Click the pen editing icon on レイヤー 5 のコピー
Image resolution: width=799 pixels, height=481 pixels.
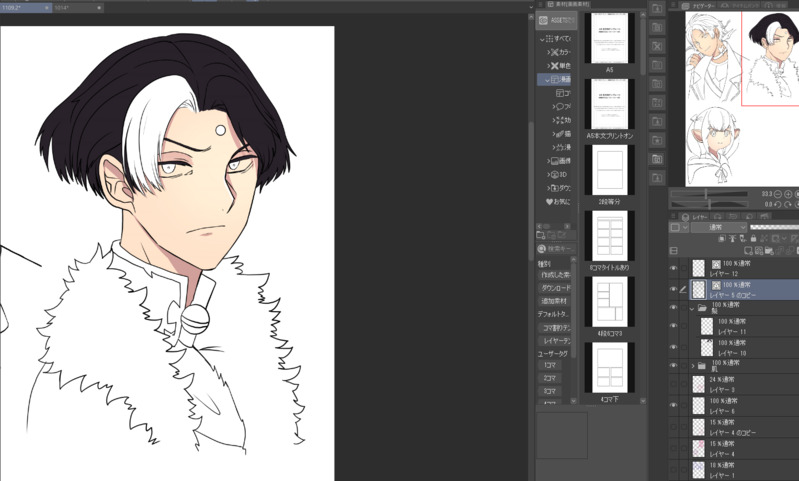(x=683, y=289)
